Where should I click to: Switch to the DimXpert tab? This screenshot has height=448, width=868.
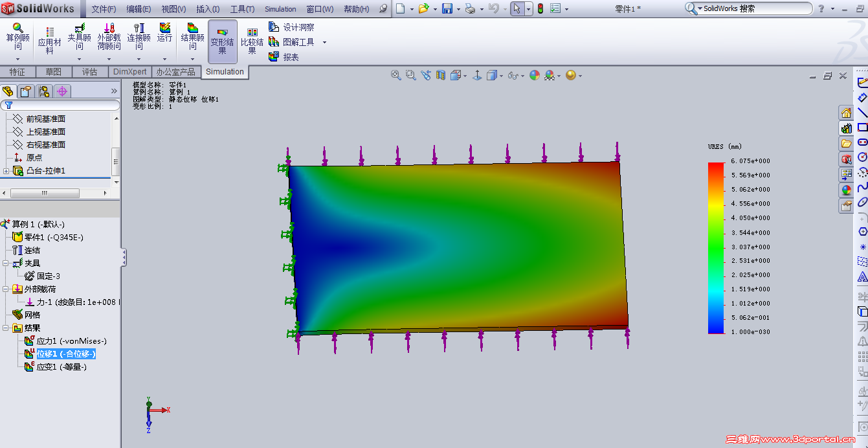[x=130, y=72]
